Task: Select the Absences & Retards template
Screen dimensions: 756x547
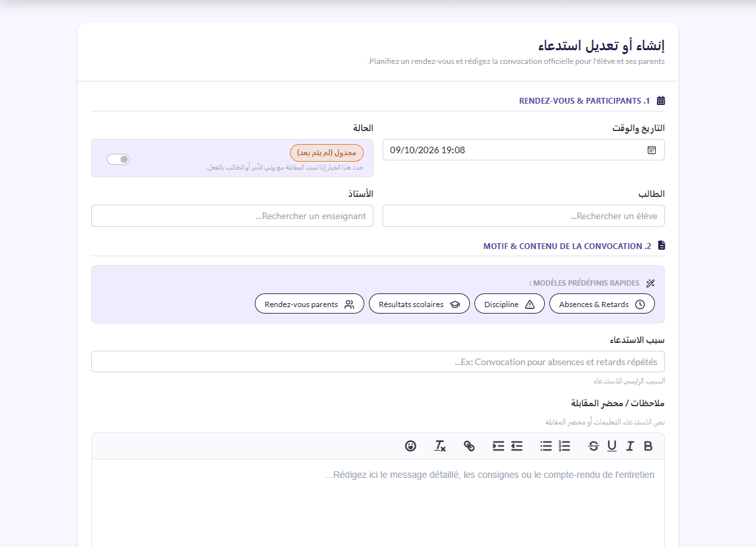Action: [602, 304]
